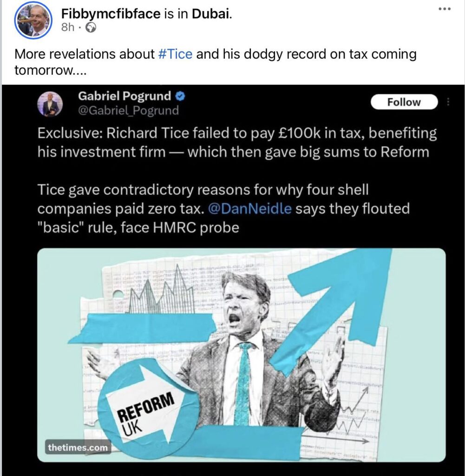
Task: Follow Gabriel Pogrund
Action: (404, 102)
